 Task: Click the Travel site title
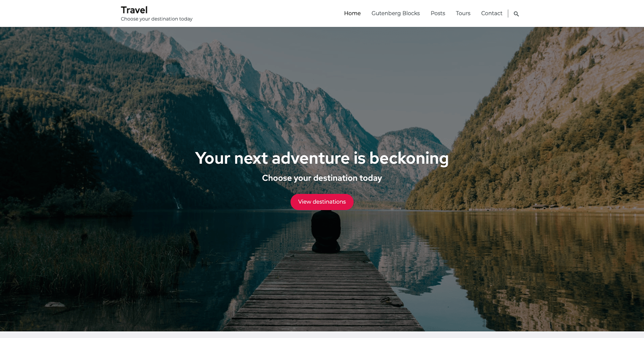point(134,10)
